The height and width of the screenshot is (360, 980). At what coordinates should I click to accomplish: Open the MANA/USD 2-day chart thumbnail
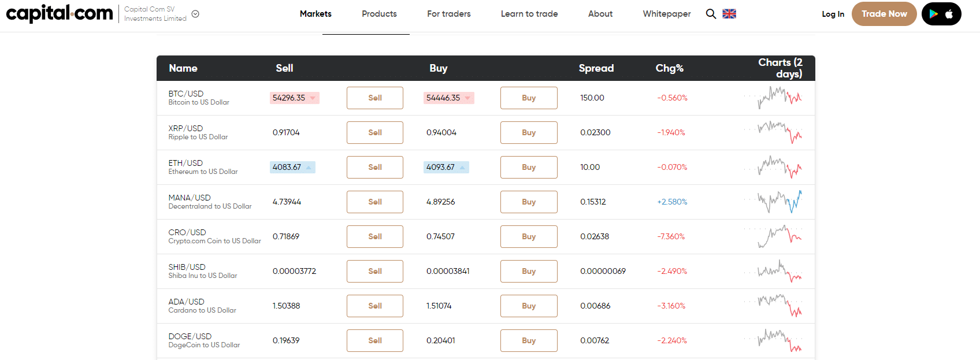pos(773,202)
